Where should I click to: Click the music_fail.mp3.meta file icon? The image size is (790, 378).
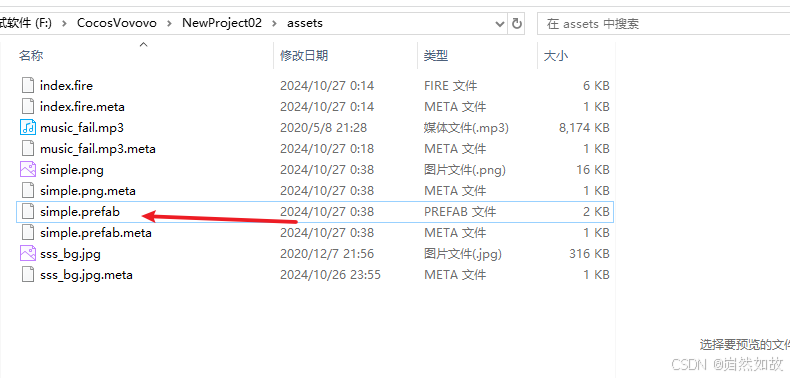(28, 149)
